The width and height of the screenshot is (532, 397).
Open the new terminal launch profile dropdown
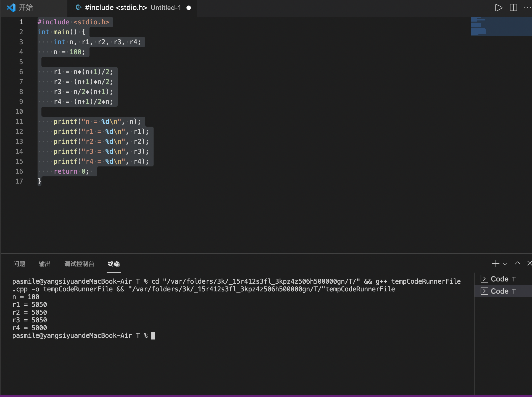coord(505,264)
